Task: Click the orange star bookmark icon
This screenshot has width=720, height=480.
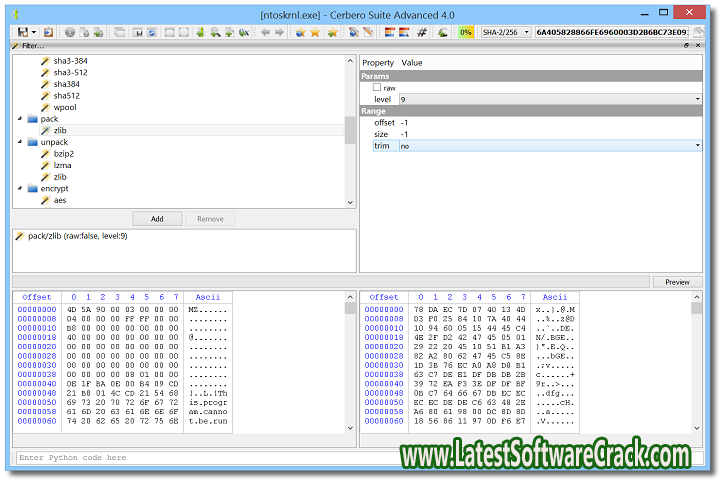Action: point(316,32)
